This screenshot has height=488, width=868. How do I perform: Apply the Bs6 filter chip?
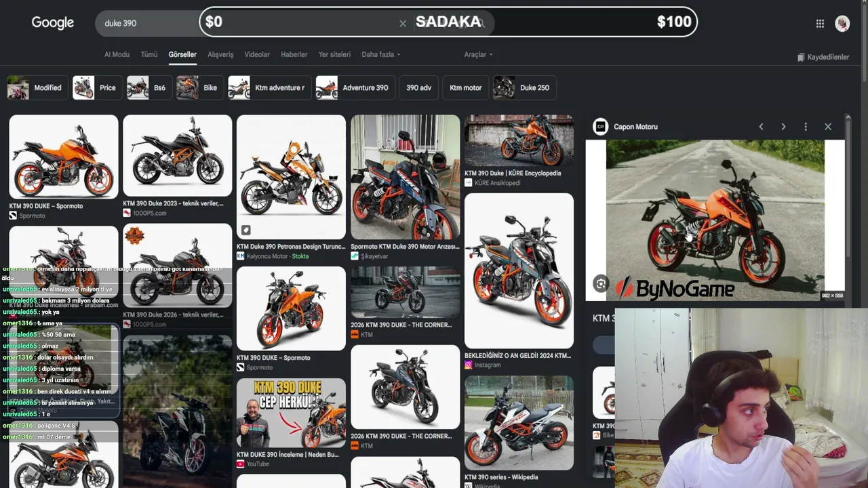coord(149,87)
